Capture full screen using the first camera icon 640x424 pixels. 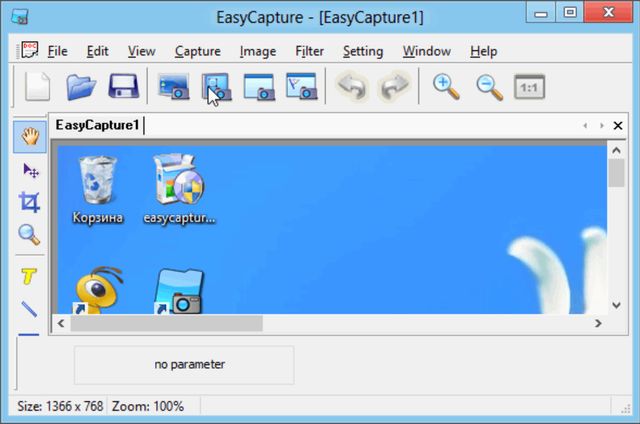click(173, 87)
